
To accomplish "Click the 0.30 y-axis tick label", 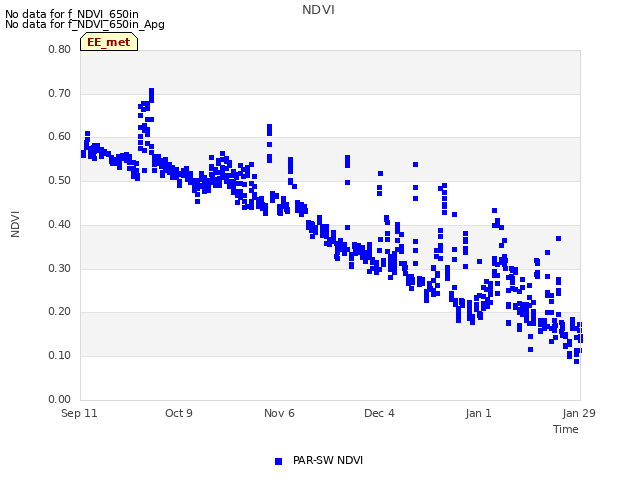I will point(60,269).
